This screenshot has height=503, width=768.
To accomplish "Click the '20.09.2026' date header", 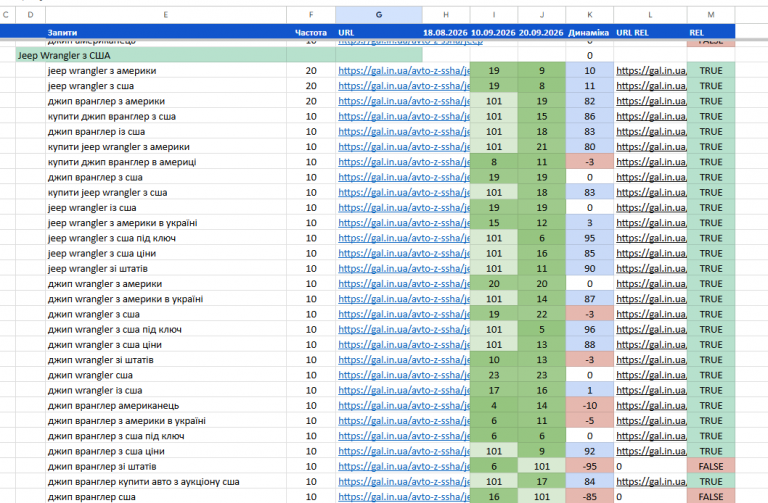I will (x=541, y=33).
